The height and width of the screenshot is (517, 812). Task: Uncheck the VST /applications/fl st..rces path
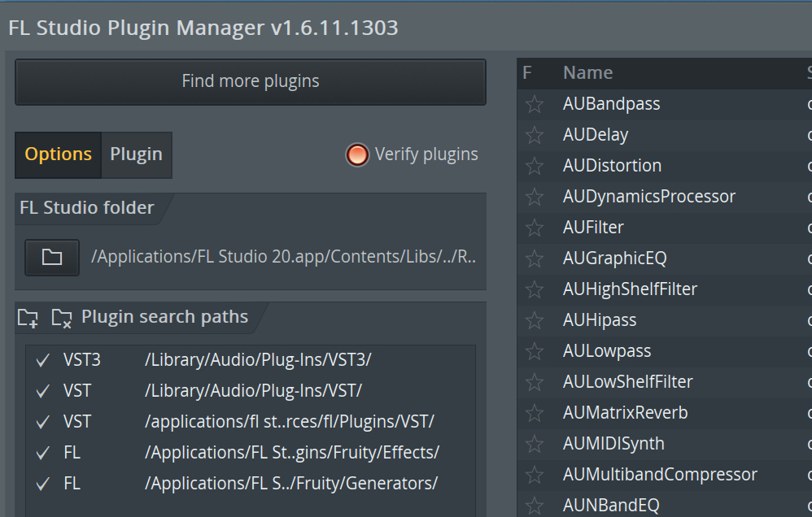(43, 422)
